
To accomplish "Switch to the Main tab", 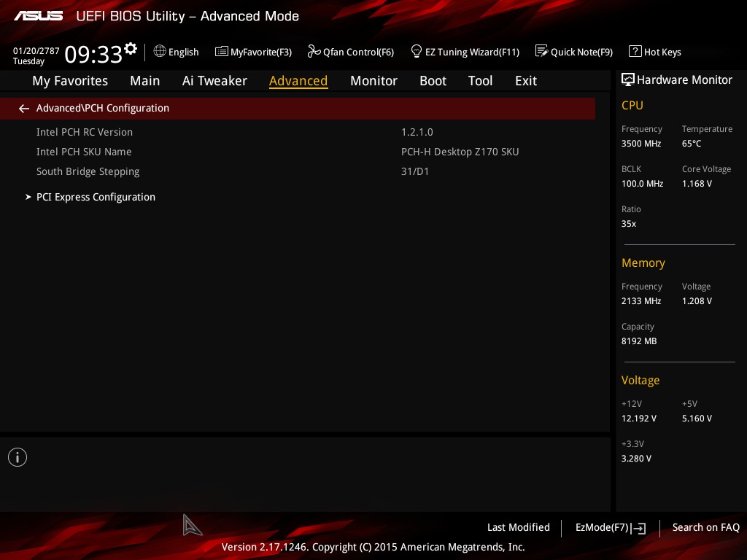I will [145, 81].
